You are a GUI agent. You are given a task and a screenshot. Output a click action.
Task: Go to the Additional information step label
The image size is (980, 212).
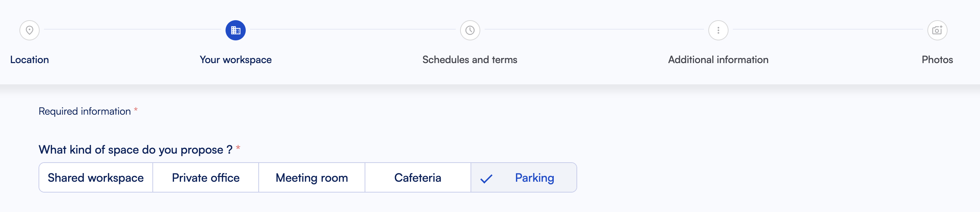(x=718, y=60)
